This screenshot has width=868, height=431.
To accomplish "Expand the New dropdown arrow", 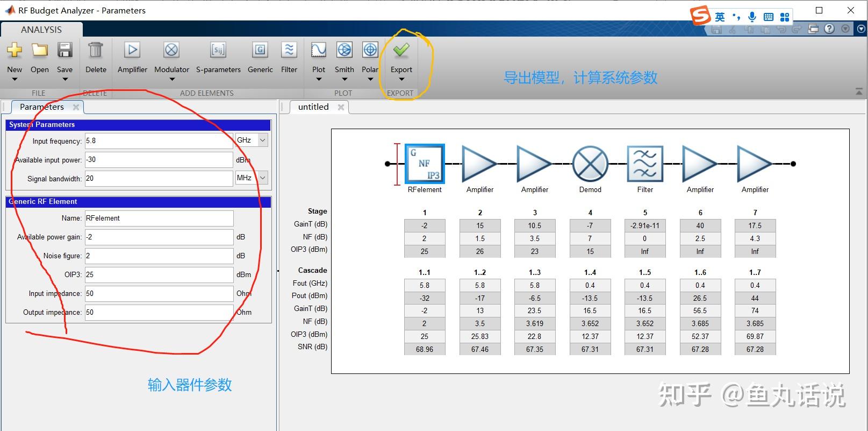I will click(15, 80).
